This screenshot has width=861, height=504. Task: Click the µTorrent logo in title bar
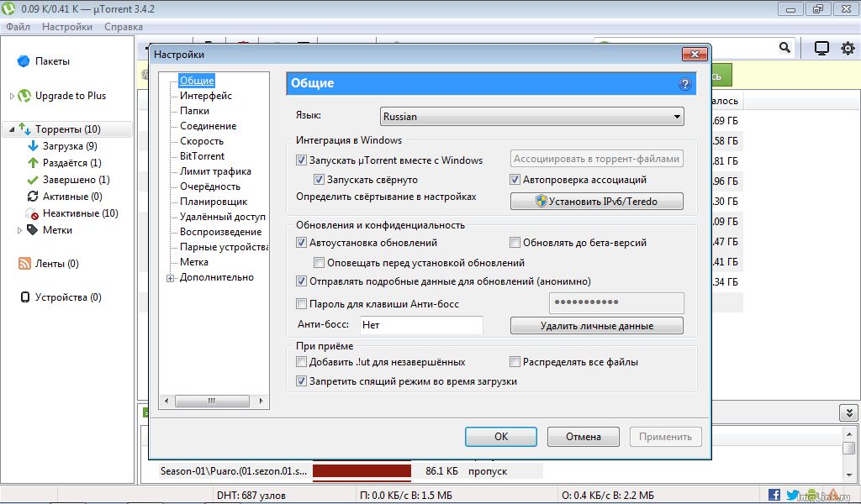tap(8, 8)
